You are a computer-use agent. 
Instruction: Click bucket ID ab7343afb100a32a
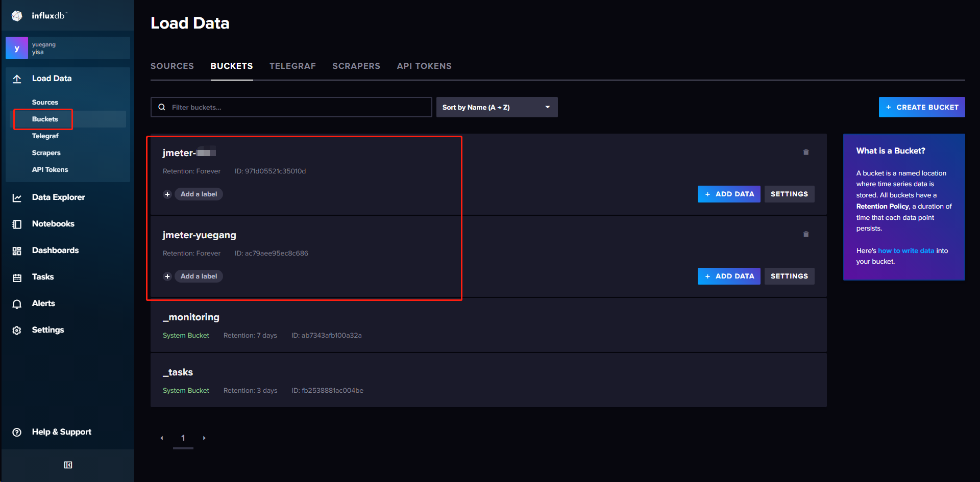coord(326,336)
